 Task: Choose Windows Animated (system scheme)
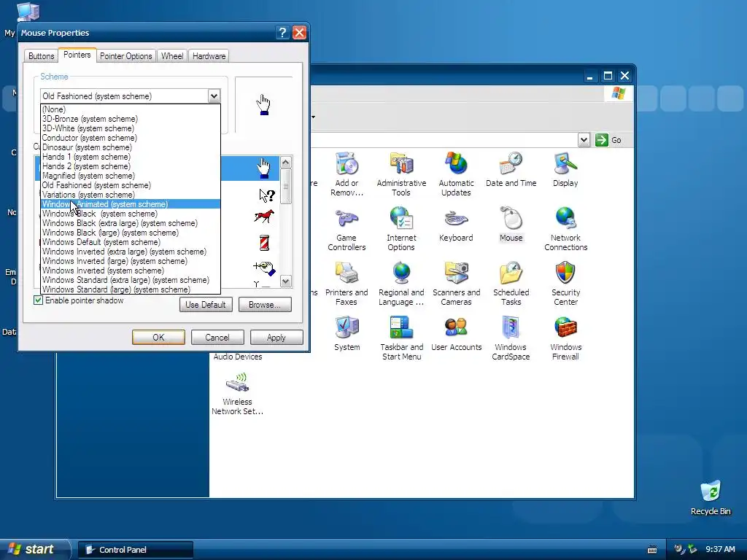click(130, 204)
